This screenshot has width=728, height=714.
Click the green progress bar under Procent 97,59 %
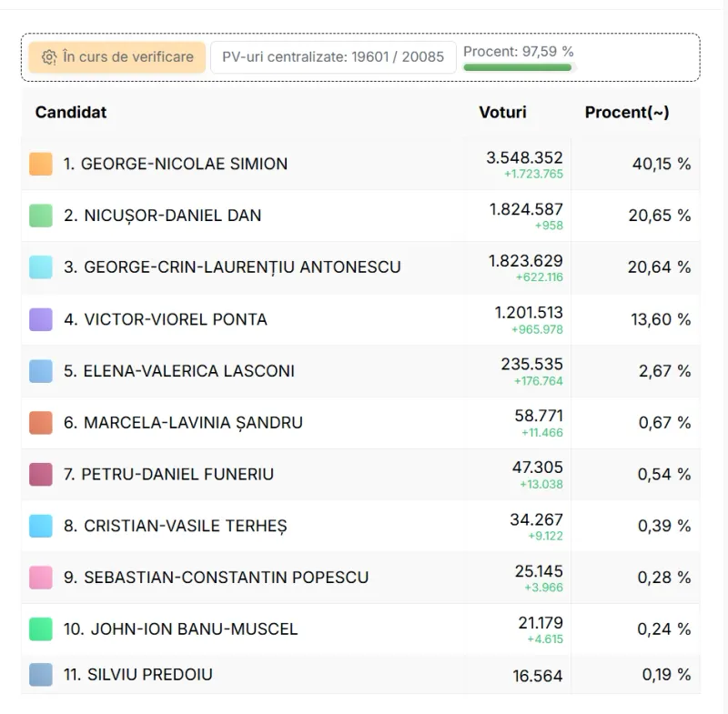[x=517, y=67]
